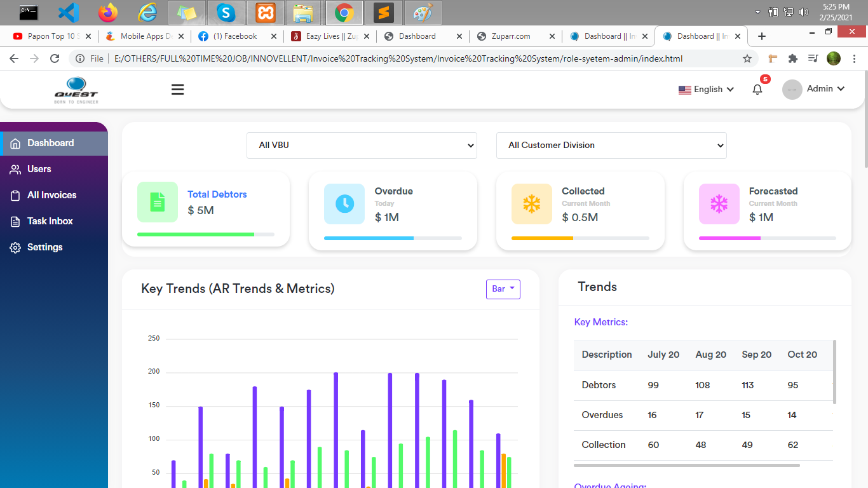868x488 pixels.
Task: Open the English language selector
Action: pyautogui.click(x=707, y=90)
